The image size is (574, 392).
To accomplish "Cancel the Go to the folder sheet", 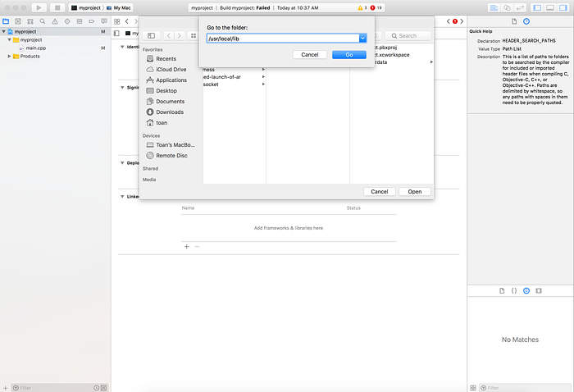I will [x=310, y=55].
